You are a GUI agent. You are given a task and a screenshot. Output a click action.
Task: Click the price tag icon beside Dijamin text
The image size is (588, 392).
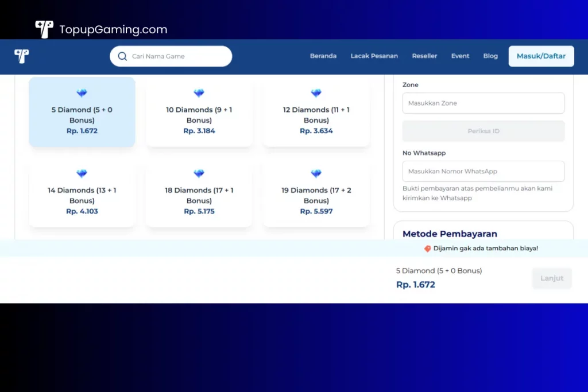click(427, 249)
